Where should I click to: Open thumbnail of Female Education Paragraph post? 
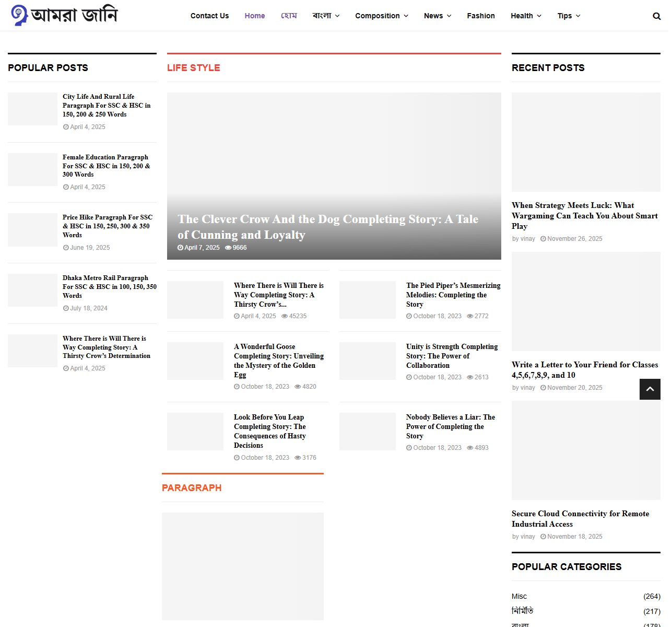(x=32, y=169)
